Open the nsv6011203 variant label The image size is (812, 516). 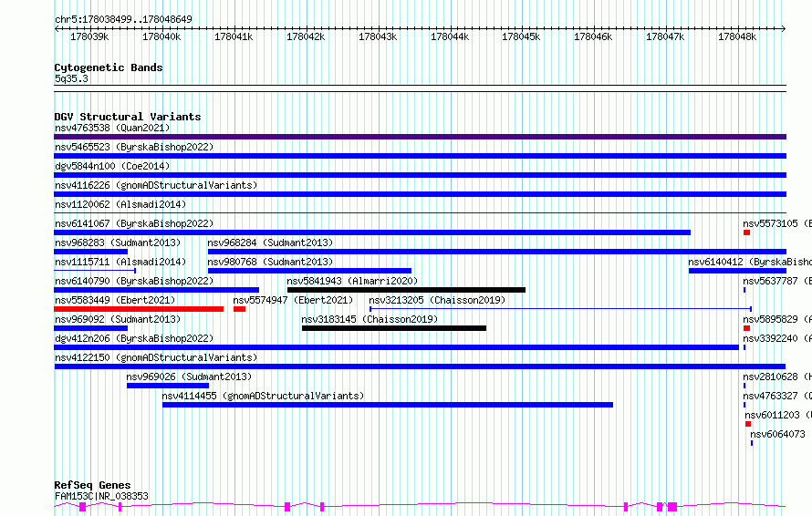pyautogui.click(x=778, y=415)
